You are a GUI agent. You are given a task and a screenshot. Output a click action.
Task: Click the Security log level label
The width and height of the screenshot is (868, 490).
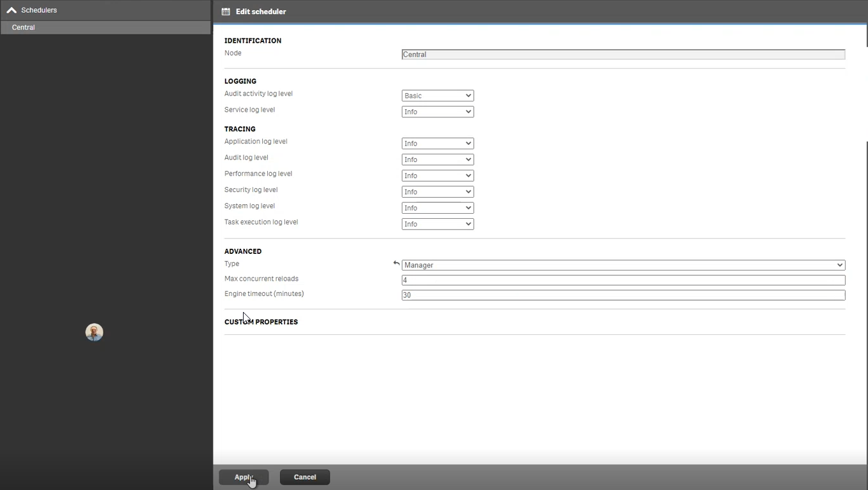[x=251, y=190]
